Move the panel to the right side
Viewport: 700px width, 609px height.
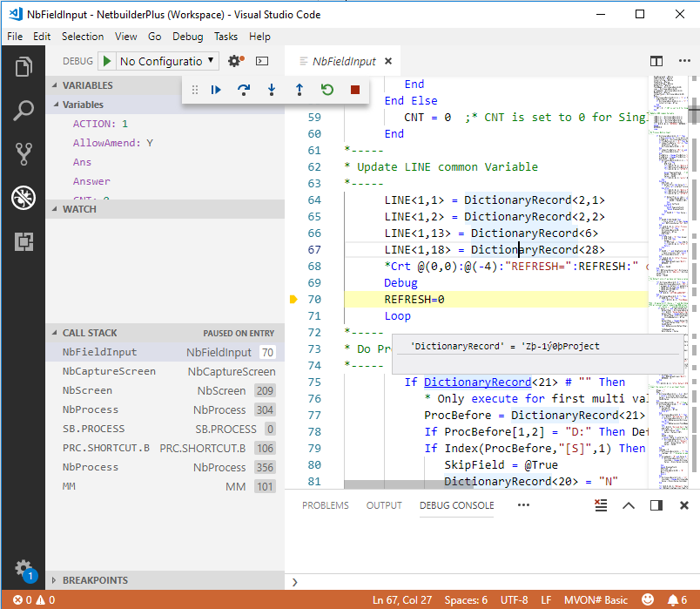click(656, 505)
